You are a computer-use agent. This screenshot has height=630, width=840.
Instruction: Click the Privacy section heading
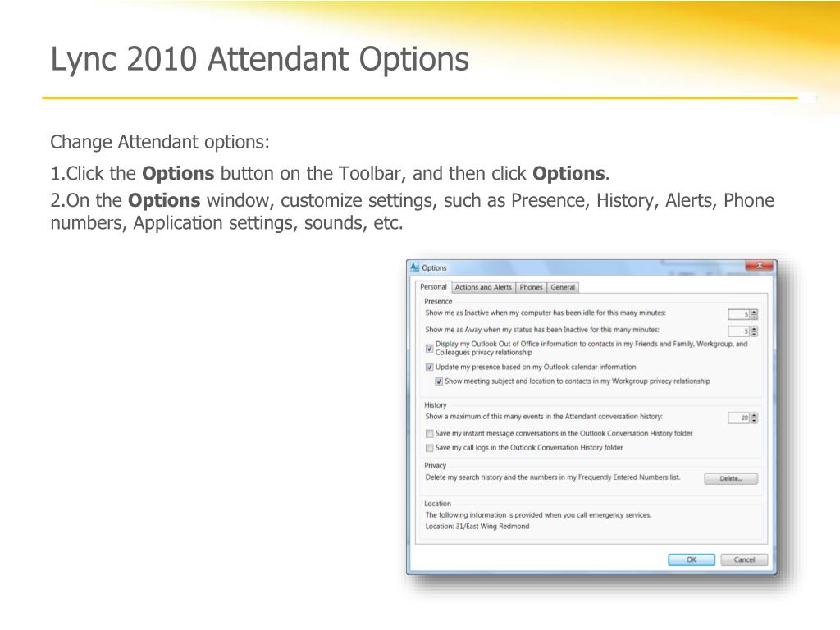pos(435,466)
